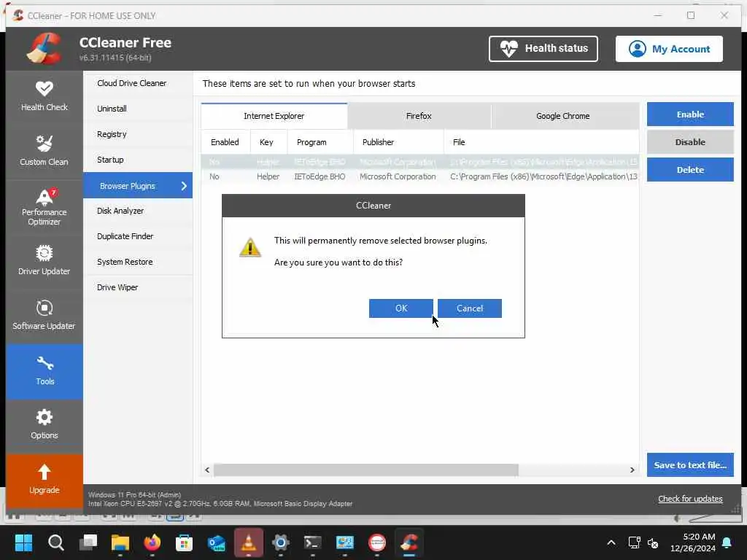Screen dimensions: 747x560
Task: Open taskbar Search
Action: point(55,542)
